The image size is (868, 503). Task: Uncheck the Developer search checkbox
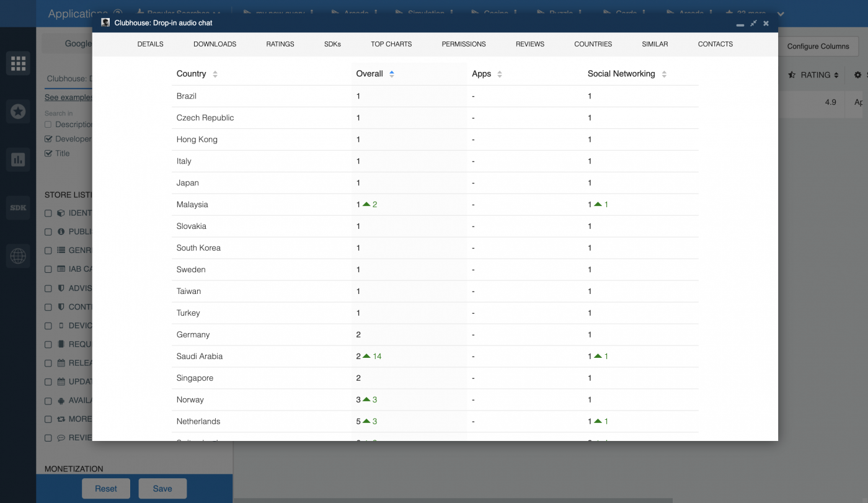pos(48,138)
